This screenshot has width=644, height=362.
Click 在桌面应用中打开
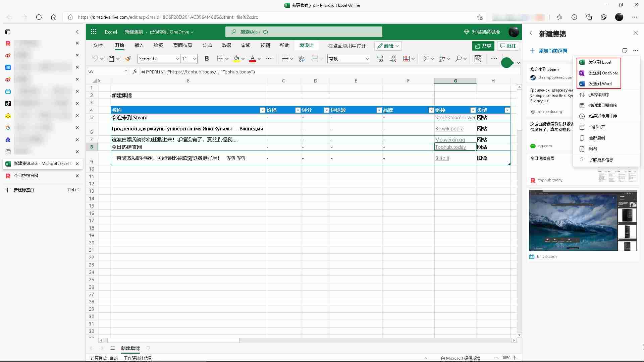(347, 46)
